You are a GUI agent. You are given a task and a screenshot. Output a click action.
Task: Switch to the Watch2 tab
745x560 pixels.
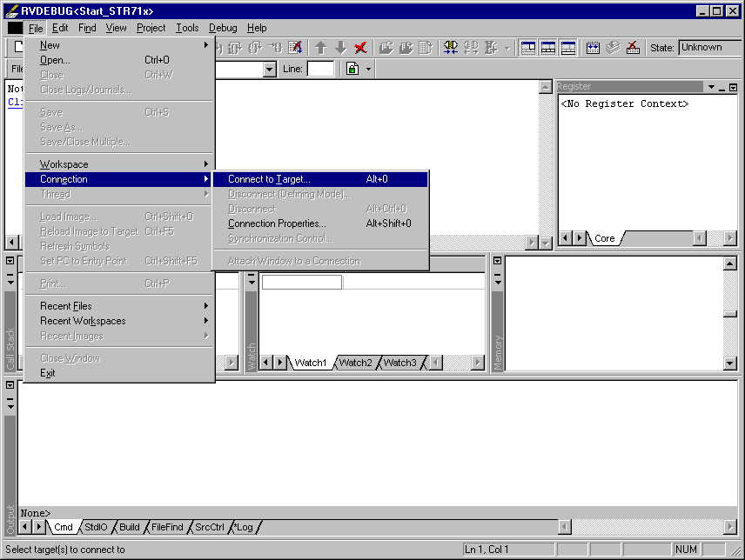355,363
